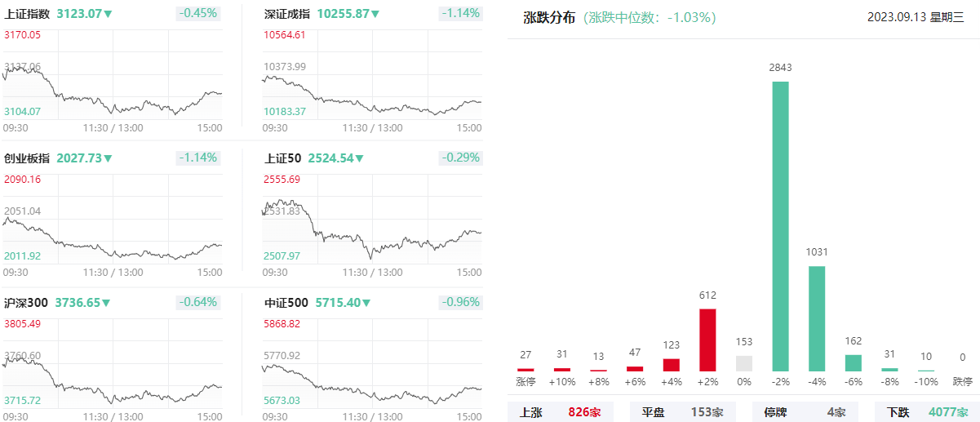Viewport: 980px width, 422px height.
Task: Click the 涨停 label under the first bar
Action: tap(525, 381)
